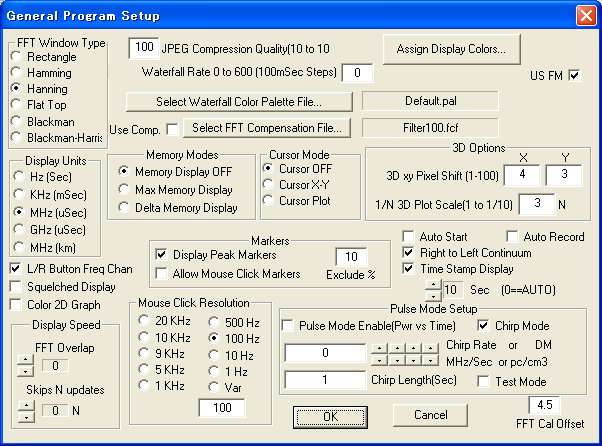The image size is (602, 446).
Task: Open the Assign Display Colors dialog
Action: click(x=452, y=49)
